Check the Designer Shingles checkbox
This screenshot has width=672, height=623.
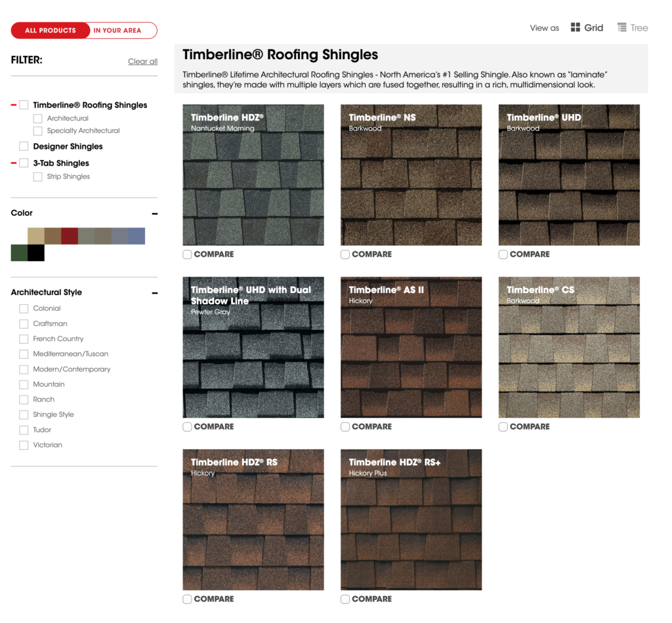point(24,146)
